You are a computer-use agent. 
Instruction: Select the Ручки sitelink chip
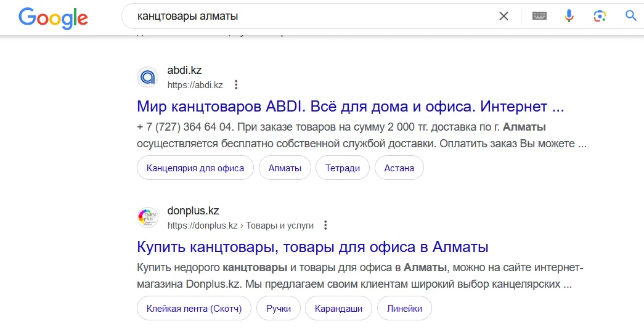pos(279,309)
